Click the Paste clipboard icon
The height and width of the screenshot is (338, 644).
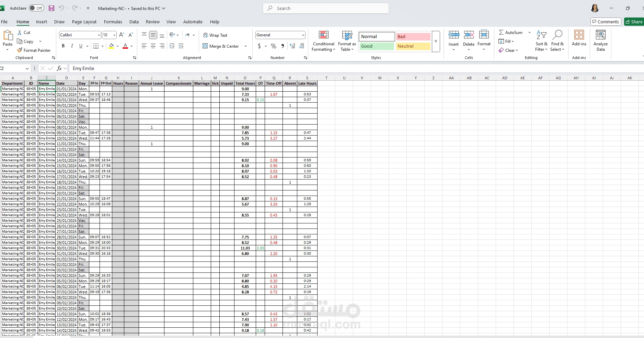click(x=8, y=35)
